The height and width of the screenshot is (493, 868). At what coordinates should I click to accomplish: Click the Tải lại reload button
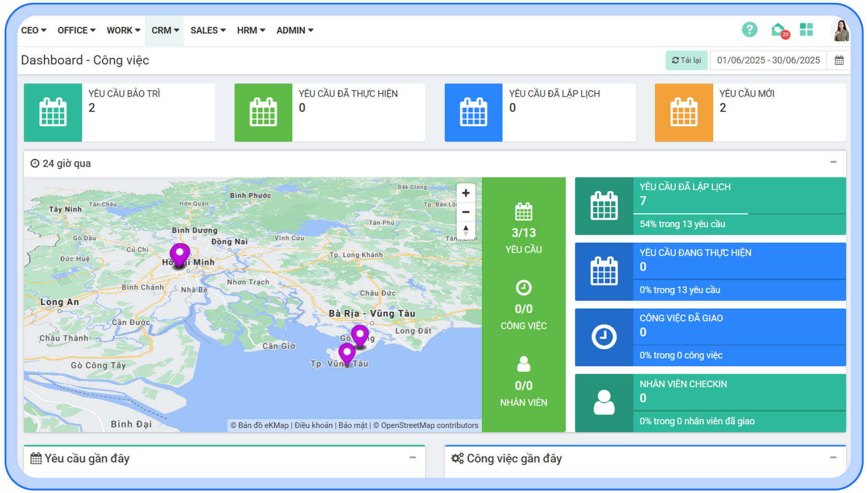click(x=686, y=60)
